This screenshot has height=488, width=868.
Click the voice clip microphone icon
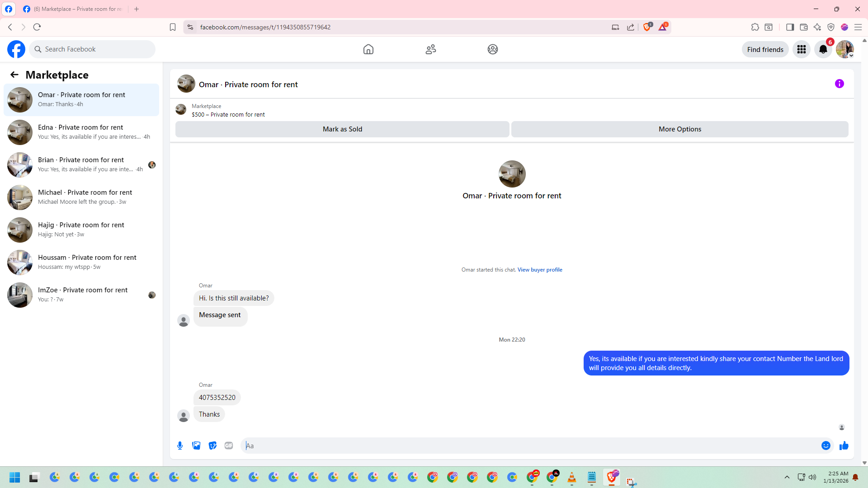180,446
